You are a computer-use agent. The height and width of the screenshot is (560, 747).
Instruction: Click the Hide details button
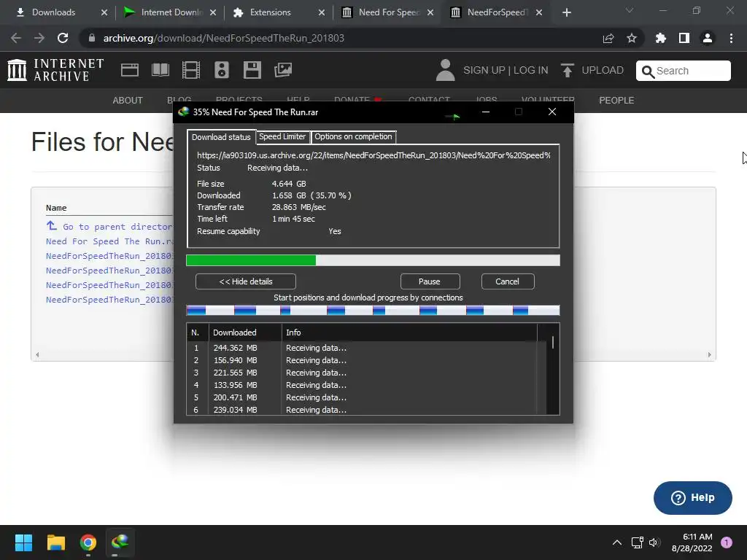[245, 281]
